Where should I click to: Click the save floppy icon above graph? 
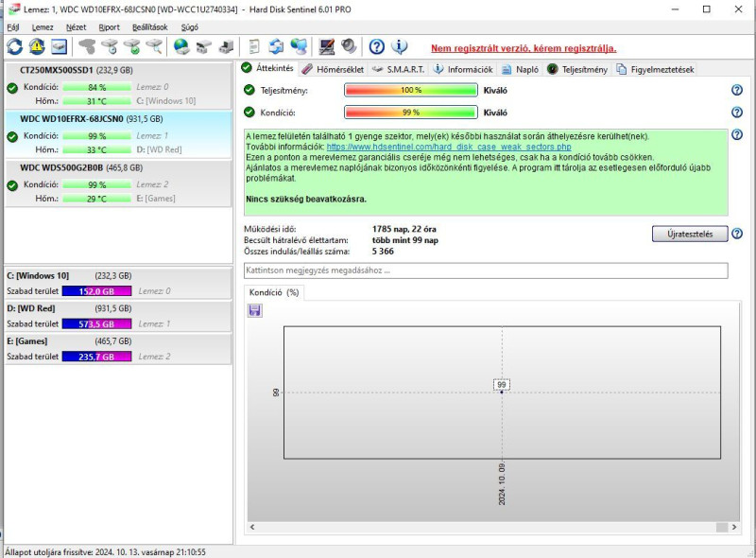coord(255,310)
